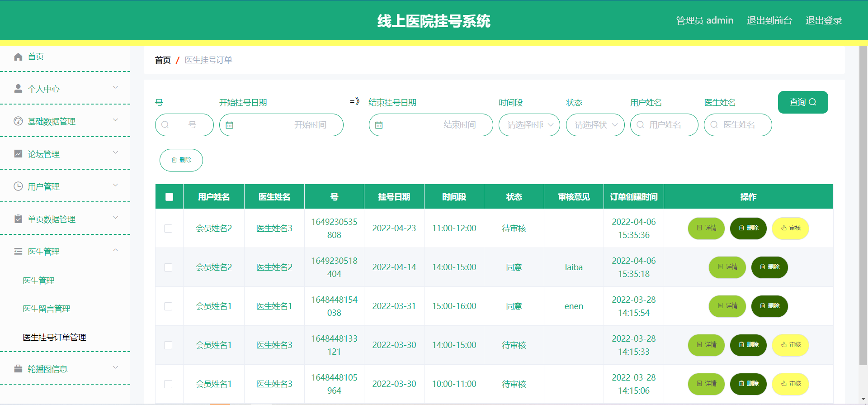The image size is (868, 405).
Task: Click 审核 for order 1649230535808
Action: pyautogui.click(x=790, y=229)
